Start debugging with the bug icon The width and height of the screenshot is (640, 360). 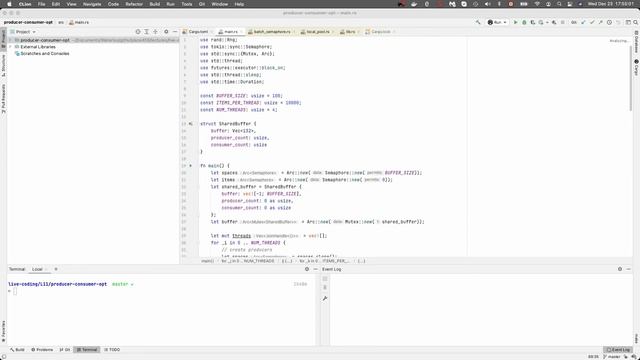click(524, 22)
